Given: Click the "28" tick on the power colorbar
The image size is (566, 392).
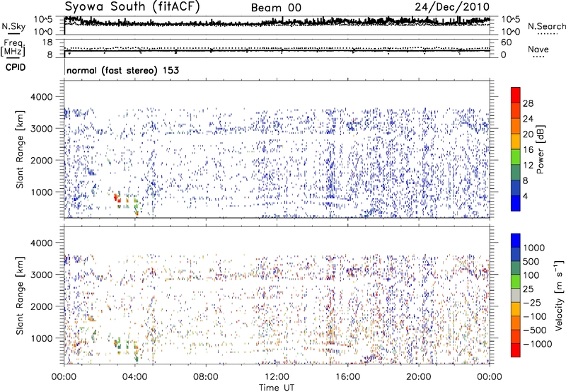Looking at the screenshot, I should 528,103.
